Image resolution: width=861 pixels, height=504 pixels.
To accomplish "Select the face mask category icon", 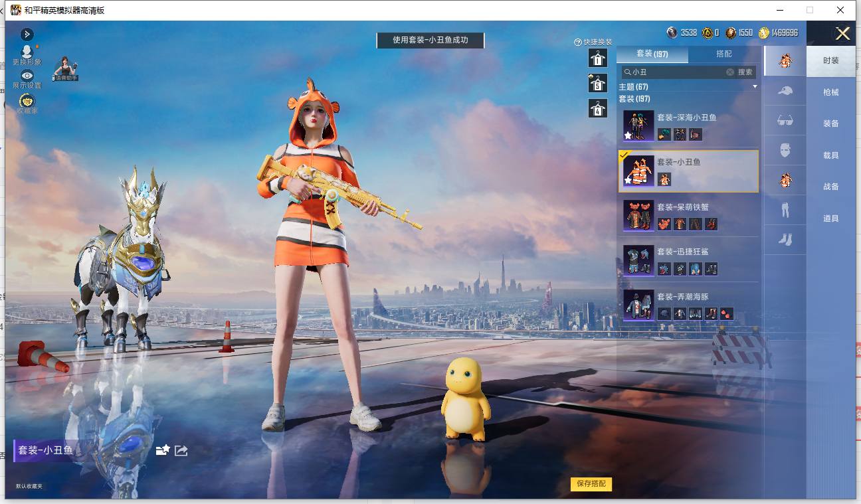I will [785, 150].
